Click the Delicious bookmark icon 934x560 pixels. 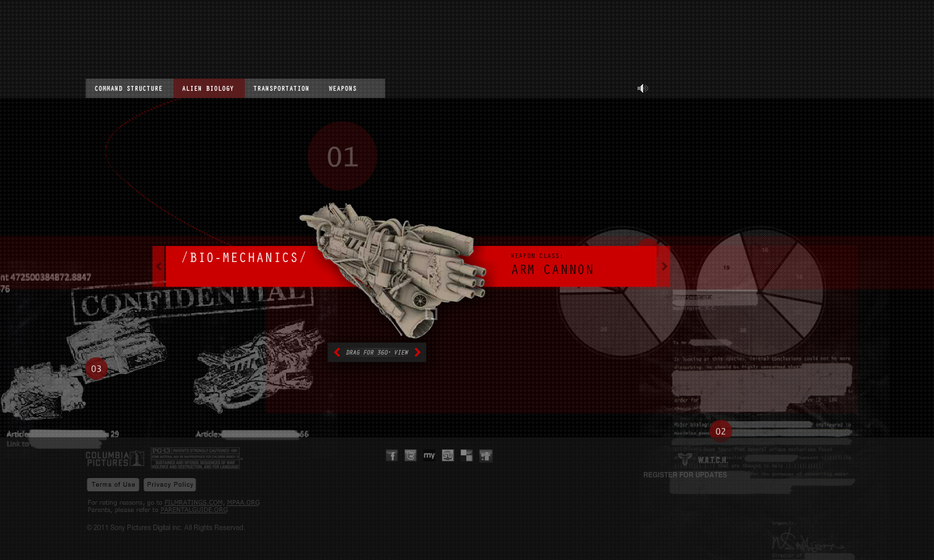click(x=466, y=455)
